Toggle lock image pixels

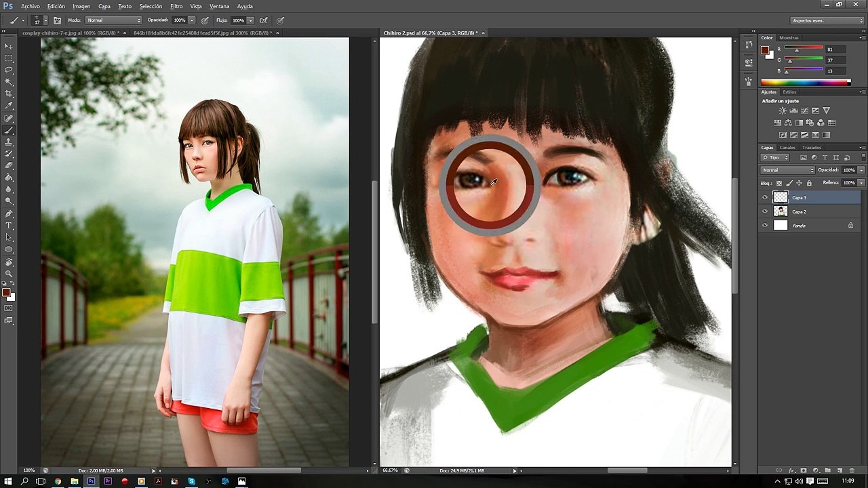pos(789,183)
